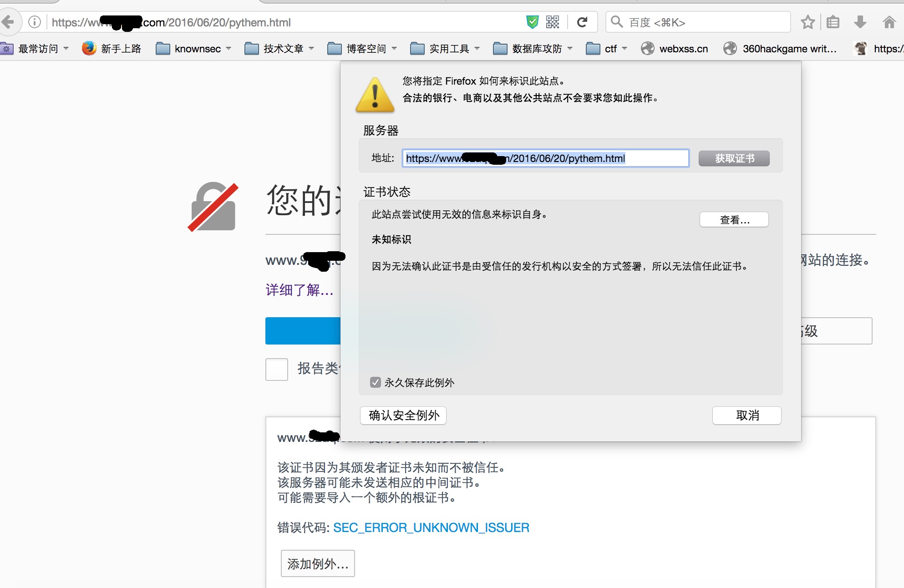This screenshot has height=588, width=904.
Task: Click the 地址 server address field
Action: (545, 158)
